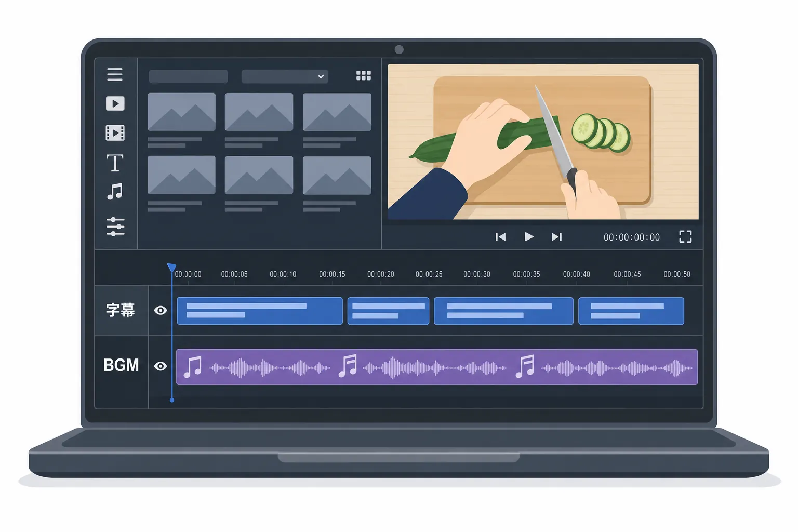Image resolution: width=798 pixels, height=532 pixels.
Task: Select the last thumbnail in bottom row
Action: click(x=337, y=175)
